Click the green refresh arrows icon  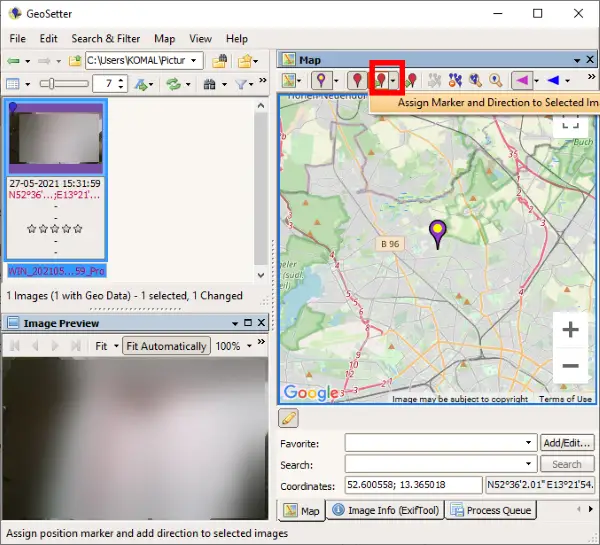click(x=173, y=85)
